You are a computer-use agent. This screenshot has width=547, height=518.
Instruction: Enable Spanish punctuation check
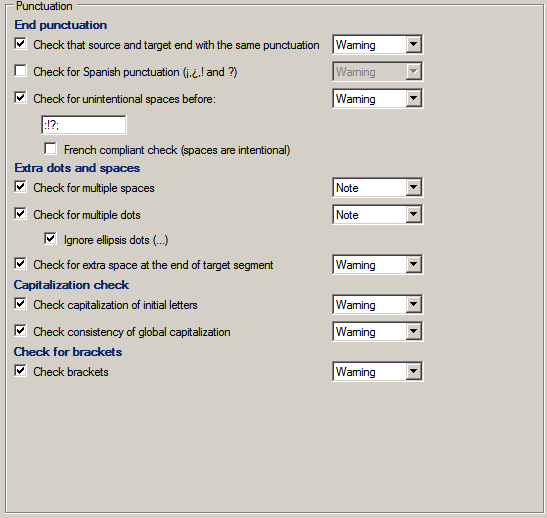coord(20,71)
